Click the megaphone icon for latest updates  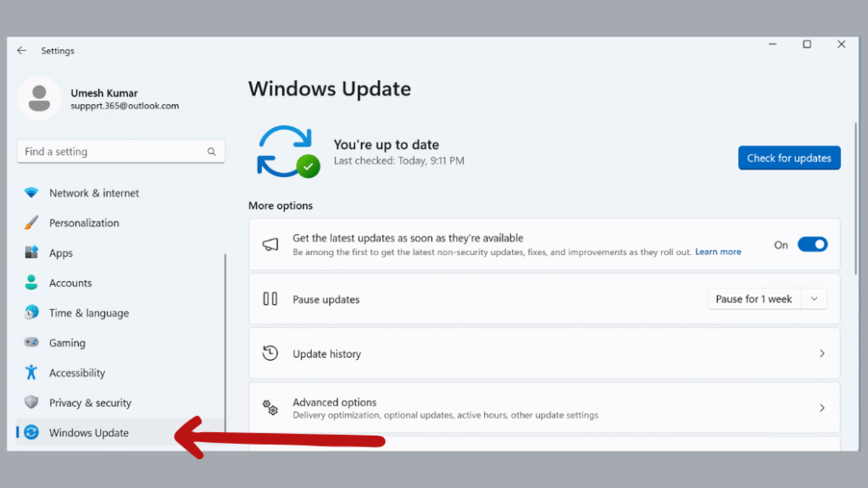pyautogui.click(x=270, y=244)
